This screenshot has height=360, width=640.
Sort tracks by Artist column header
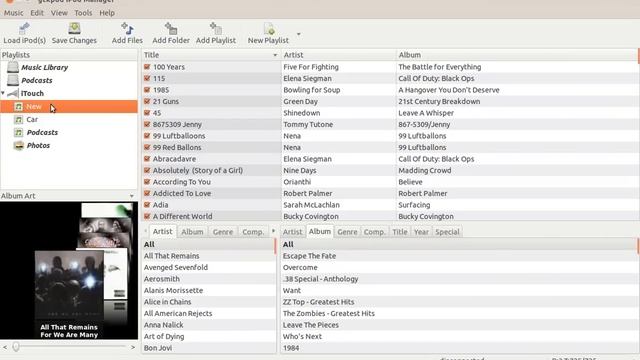point(338,55)
